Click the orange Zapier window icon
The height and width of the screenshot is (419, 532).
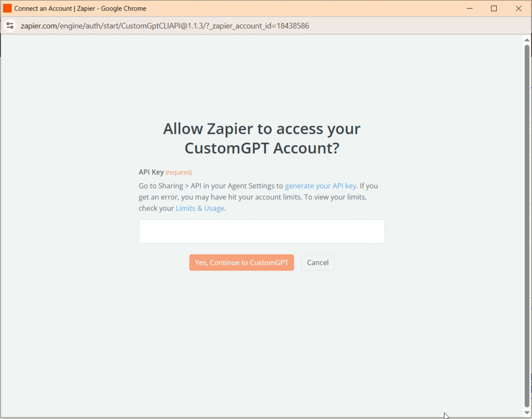6,8
